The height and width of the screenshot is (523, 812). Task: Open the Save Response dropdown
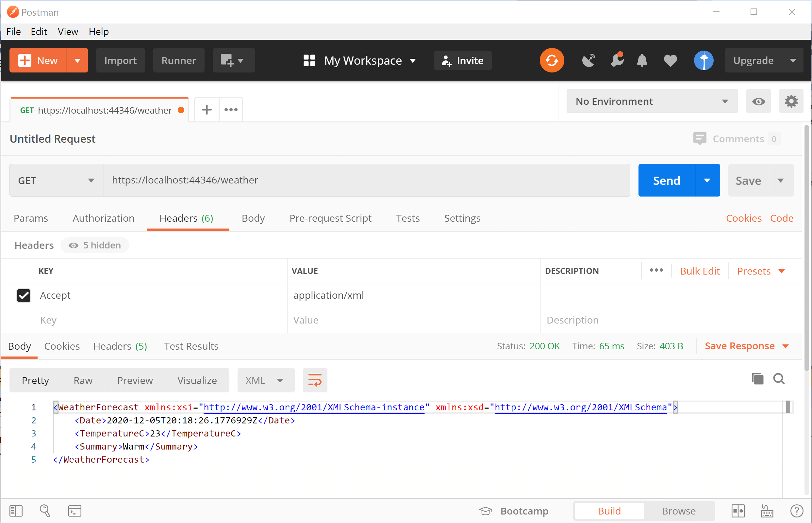[746, 346]
